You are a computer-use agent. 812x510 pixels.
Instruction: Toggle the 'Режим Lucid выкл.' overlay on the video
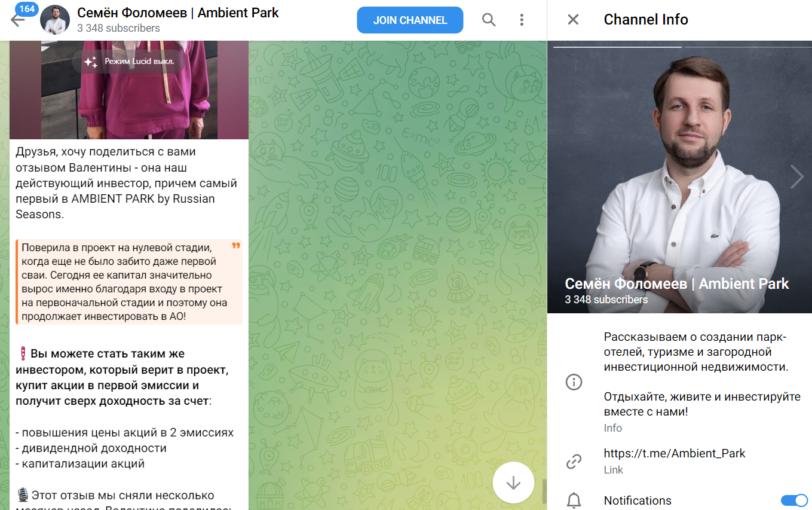[129, 62]
